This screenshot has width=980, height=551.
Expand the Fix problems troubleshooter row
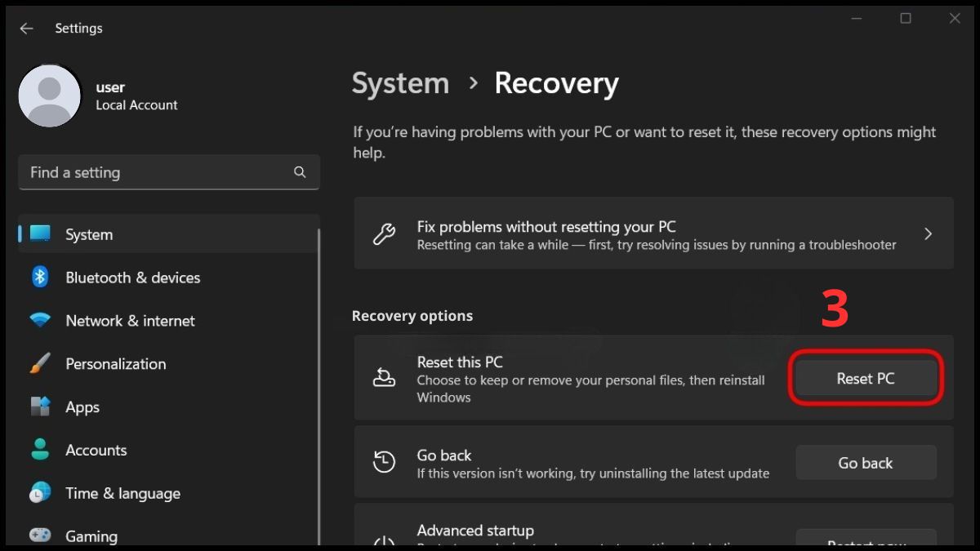653,233
